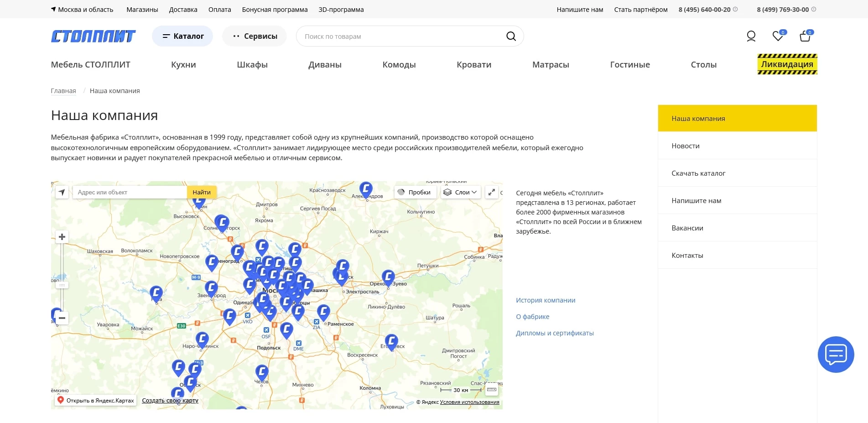Viewport: 868px width, 423px height.
Task: Click the search magnifier icon
Action: (x=511, y=37)
